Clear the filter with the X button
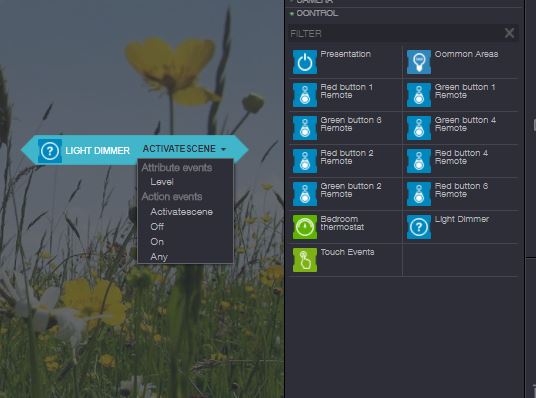This screenshot has height=398, width=536. tap(509, 33)
